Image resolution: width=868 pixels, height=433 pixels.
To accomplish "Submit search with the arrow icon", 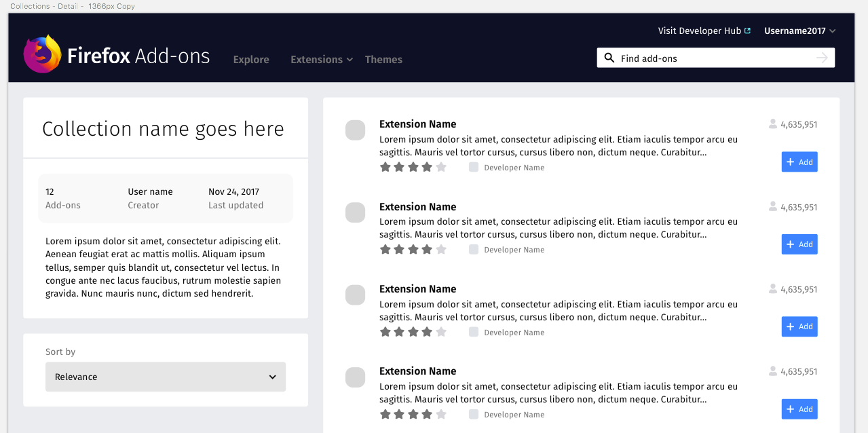I will point(822,58).
